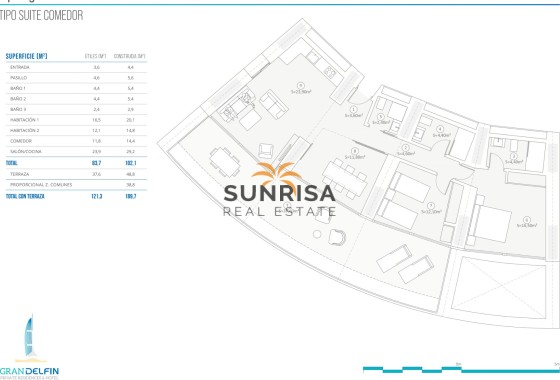This screenshot has height=380, width=560.
Task: Select the SUPERFICIE (M²) table header
Action: (x=26, y=56)
